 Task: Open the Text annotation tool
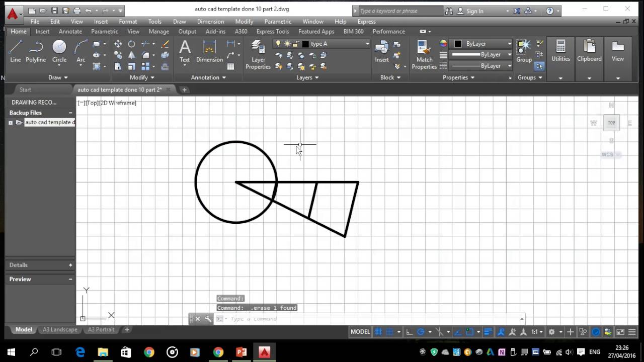tap(185, 52)
